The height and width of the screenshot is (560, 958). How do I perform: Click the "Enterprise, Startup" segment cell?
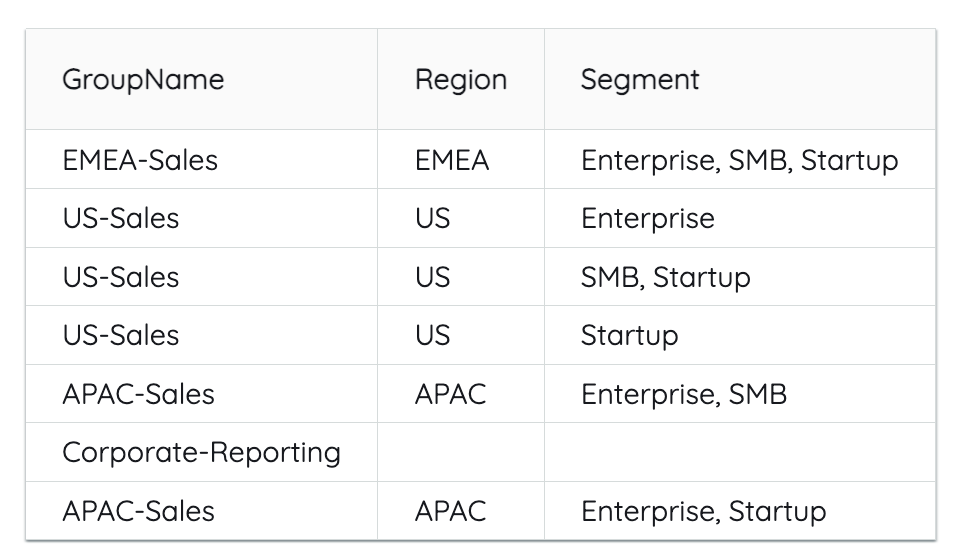(703, 512)
